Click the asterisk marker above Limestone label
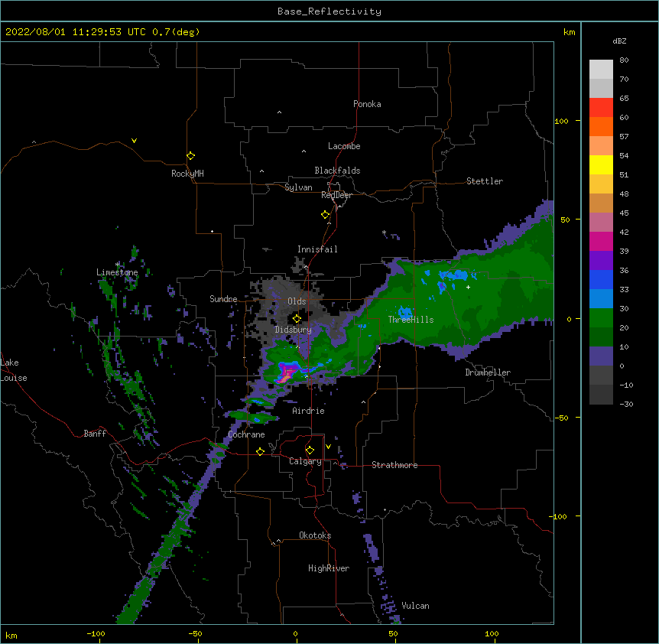 pyautogui.click(x=117, y=265)
